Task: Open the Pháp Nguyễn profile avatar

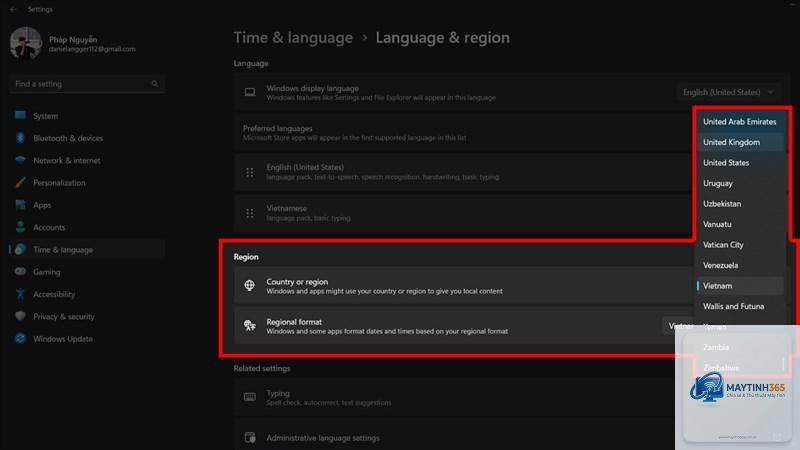Action: pyautogui.click(x=26, y=43)
